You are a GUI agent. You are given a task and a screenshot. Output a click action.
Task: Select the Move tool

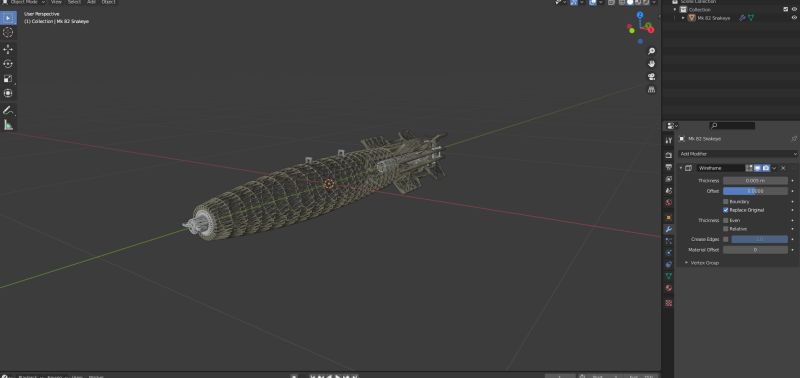pyautogui.click(x=8, y=49)
